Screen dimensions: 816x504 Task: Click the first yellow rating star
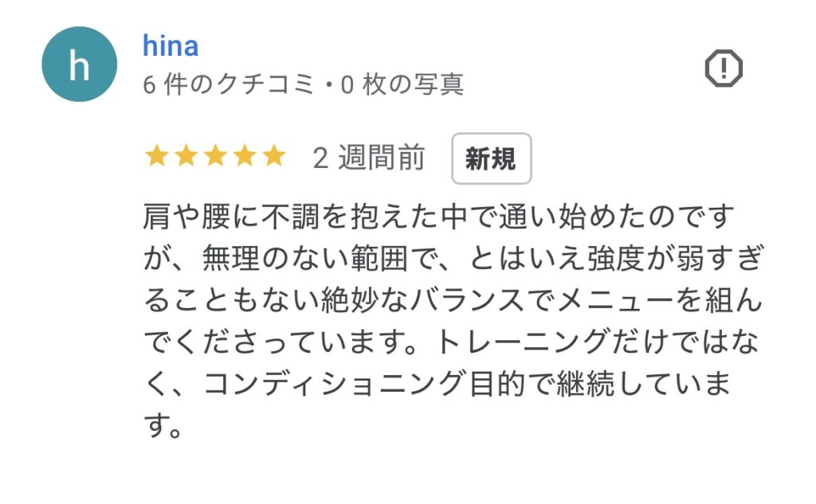point(156,156)
